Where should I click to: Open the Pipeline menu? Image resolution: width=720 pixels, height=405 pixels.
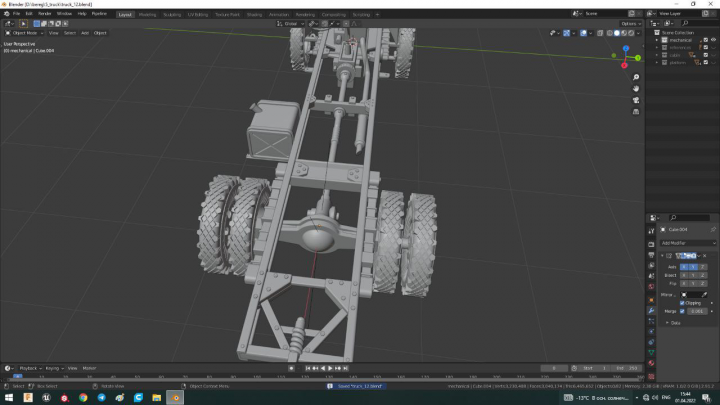pyautogui.click(x=99, y=14)
